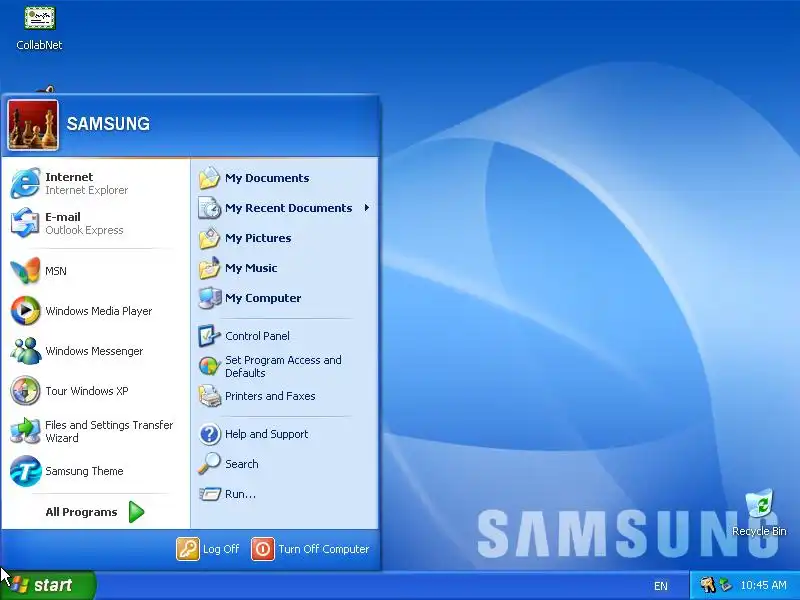
Task: Open My Documents folder icon
Action: [209, 178]
